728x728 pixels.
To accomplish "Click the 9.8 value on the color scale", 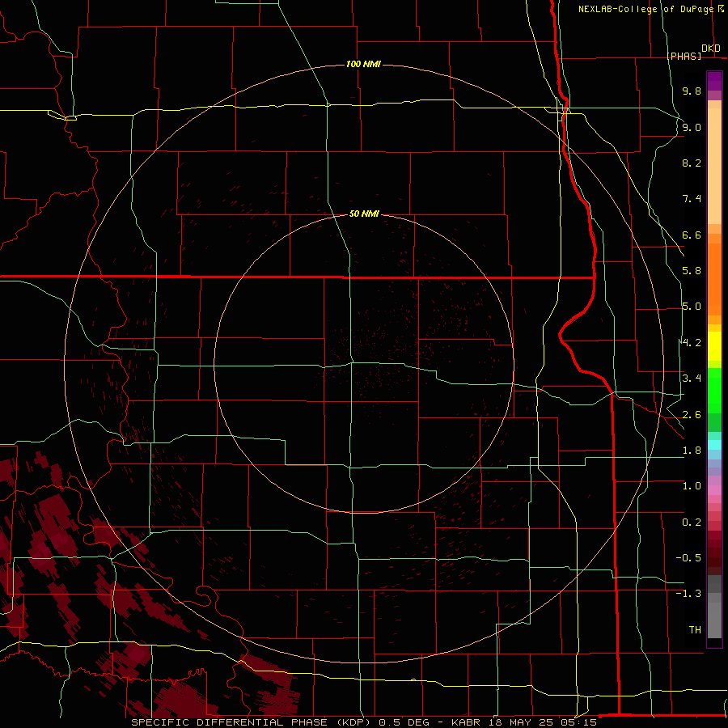I will (x=692, y=91).
